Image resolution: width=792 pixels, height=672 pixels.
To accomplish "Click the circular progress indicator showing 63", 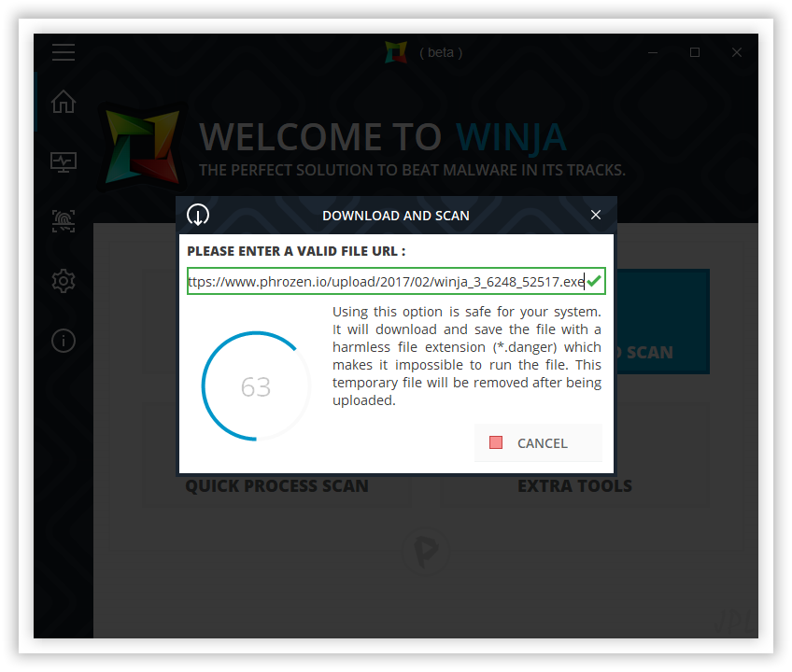I will 256,386.
